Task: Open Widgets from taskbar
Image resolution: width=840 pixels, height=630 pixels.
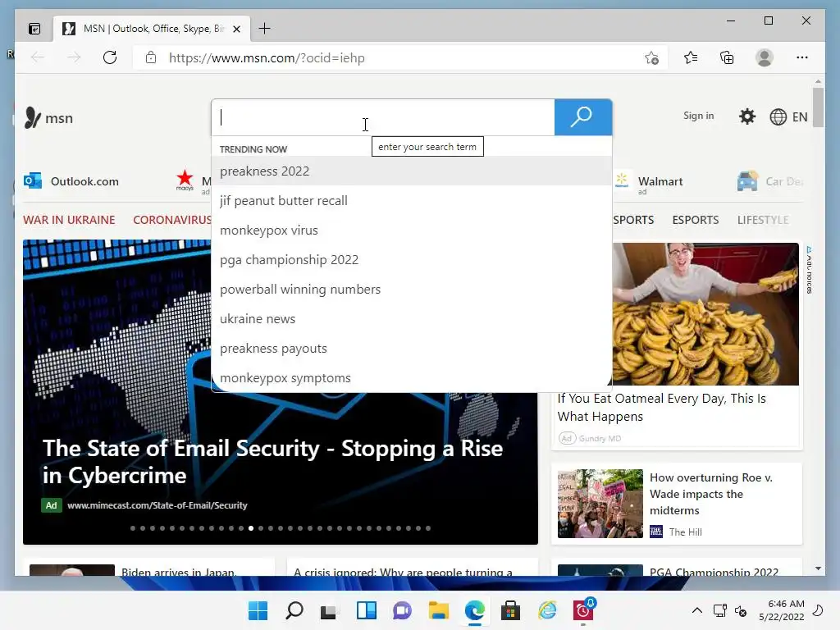Action: [367, 610]
